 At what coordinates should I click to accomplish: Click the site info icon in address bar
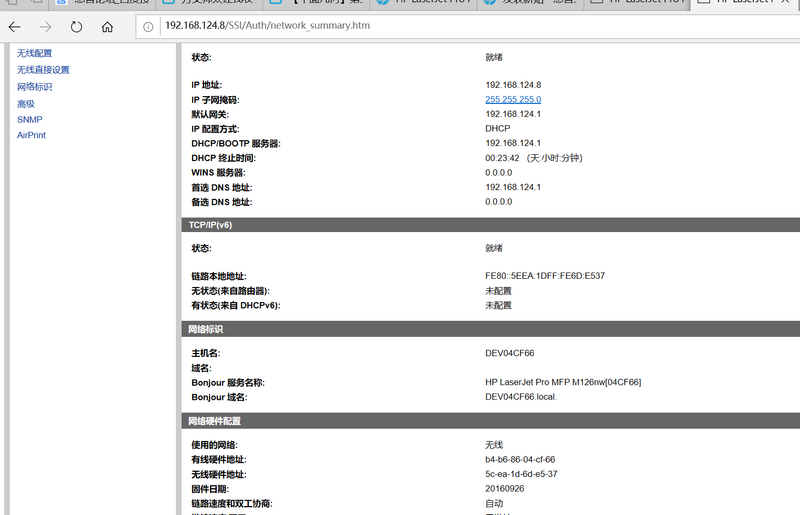148,26
